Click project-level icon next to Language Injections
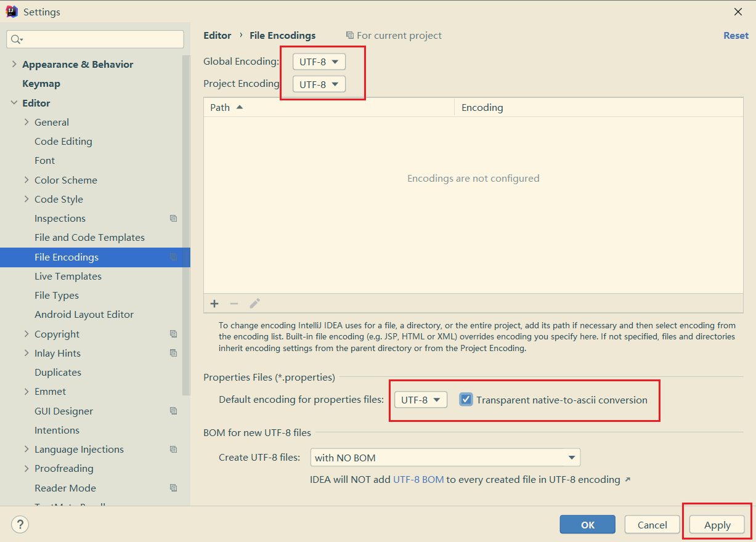The height and width of the screenshot is (542, 756). (x=173, y=450)
